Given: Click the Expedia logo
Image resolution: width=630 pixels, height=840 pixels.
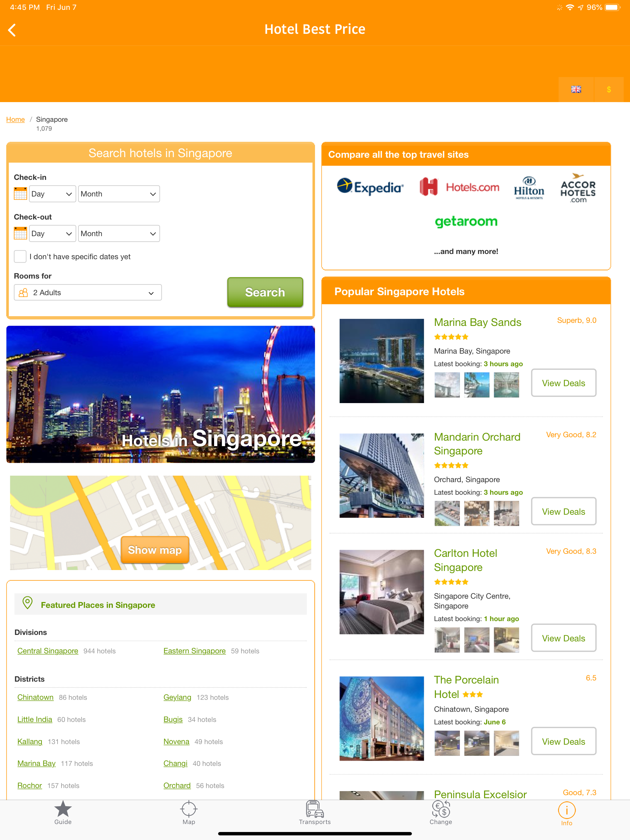Looking at the screenshot, I should [370, 186].
